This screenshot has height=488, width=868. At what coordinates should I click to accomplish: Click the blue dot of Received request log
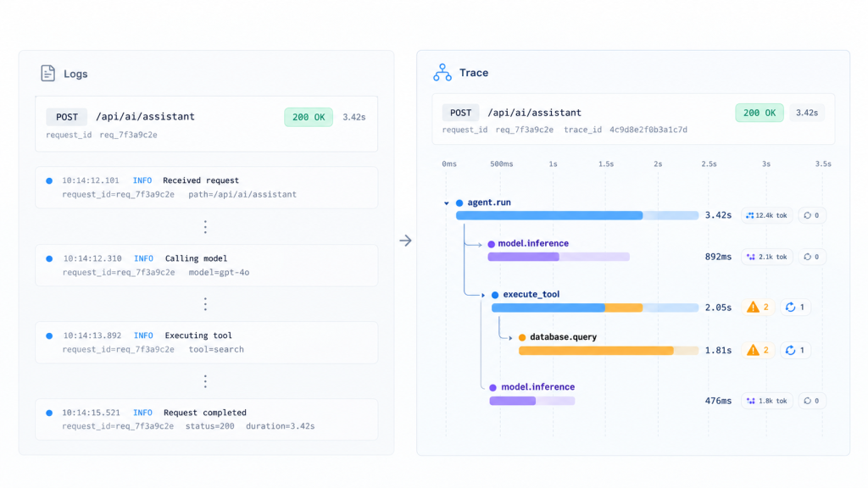coord(49,181)
